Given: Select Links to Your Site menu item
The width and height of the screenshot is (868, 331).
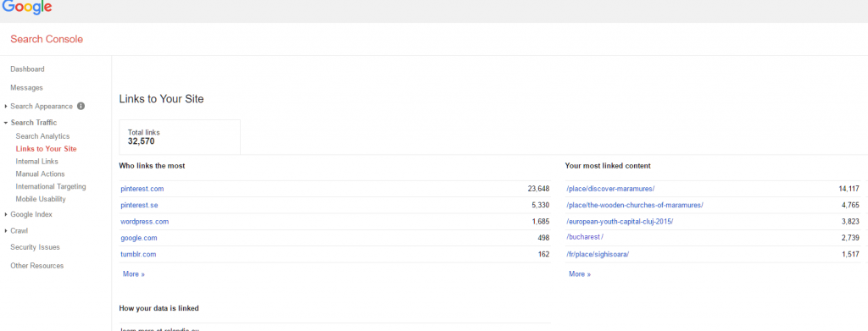Looking at the screenshot, I should click(x=46, y=149).
